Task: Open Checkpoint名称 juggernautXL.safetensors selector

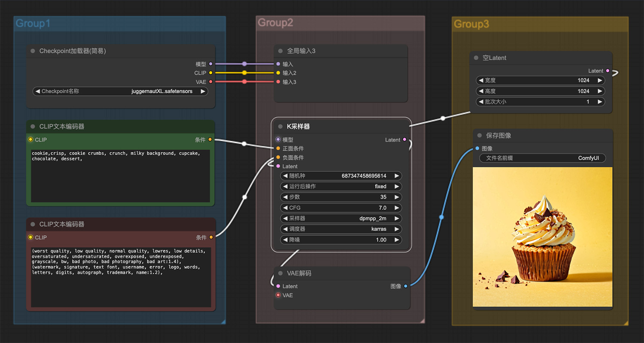Action: (120, 91)
